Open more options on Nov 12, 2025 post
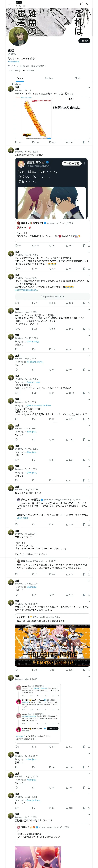This screenshot has width=98, height=868. pyautogui.click(x=89, y=149)
